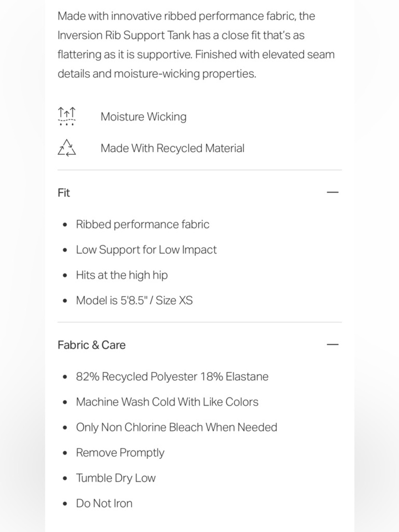Viewport: 399px width, 532px height.
Task: Collapse the Fit section minus icon
Action: click(332, 192)
